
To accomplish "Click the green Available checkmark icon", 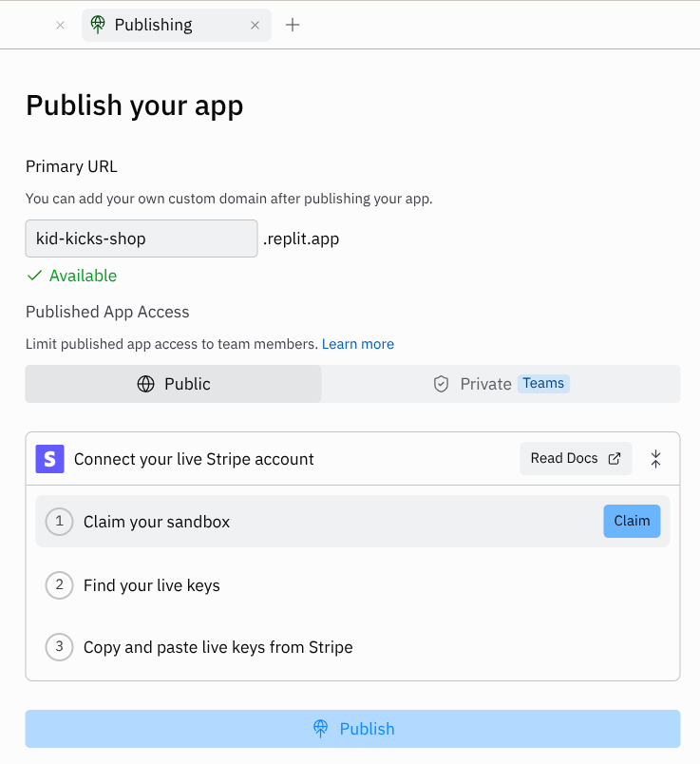I will pyautogui.click(x=34, y=276).
